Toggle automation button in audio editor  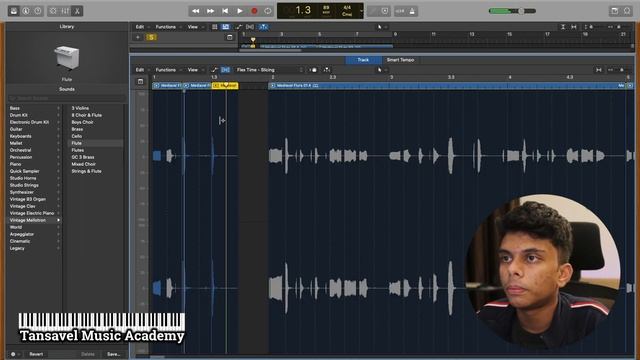coord(214,70)
